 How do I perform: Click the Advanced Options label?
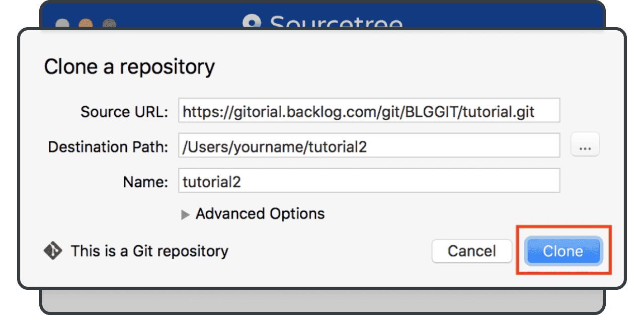click(x=260, y=214)
